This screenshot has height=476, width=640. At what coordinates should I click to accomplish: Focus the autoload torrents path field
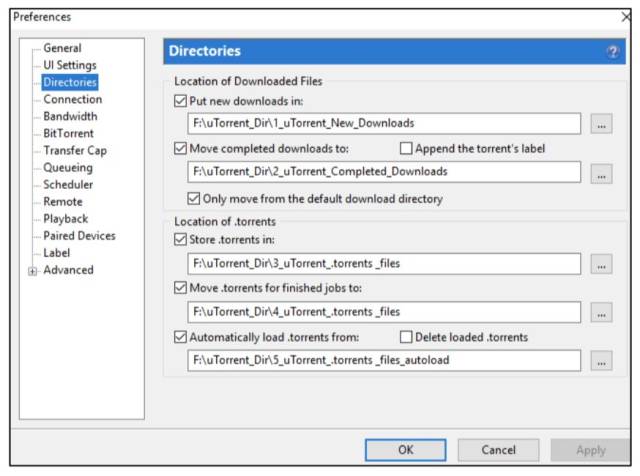(384, 360)
